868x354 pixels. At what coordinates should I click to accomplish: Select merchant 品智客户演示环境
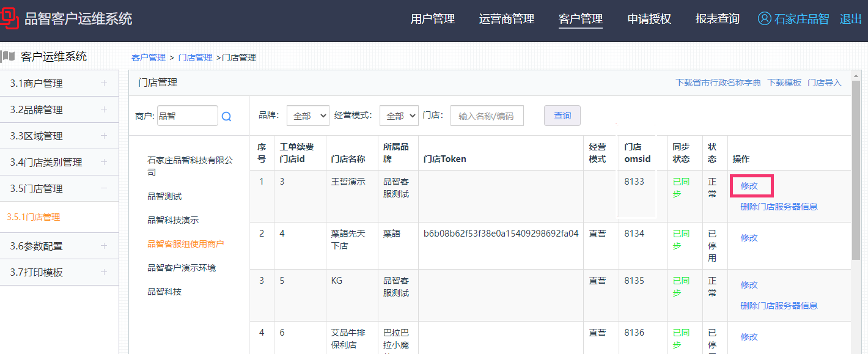pos(182,268)
